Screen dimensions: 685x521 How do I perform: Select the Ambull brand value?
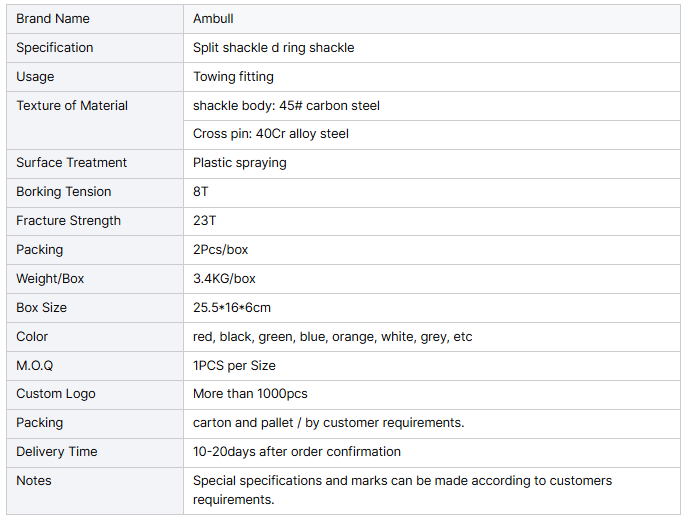point(213,19)
